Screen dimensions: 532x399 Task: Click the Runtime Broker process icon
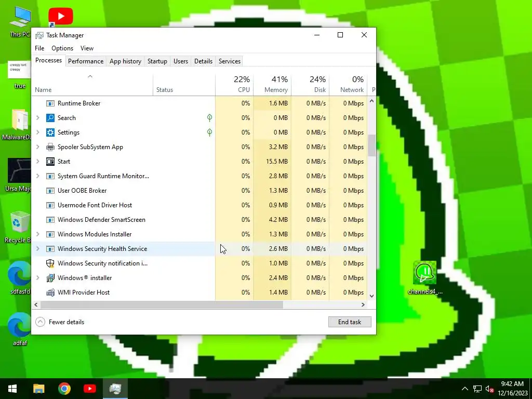point(50,103)
